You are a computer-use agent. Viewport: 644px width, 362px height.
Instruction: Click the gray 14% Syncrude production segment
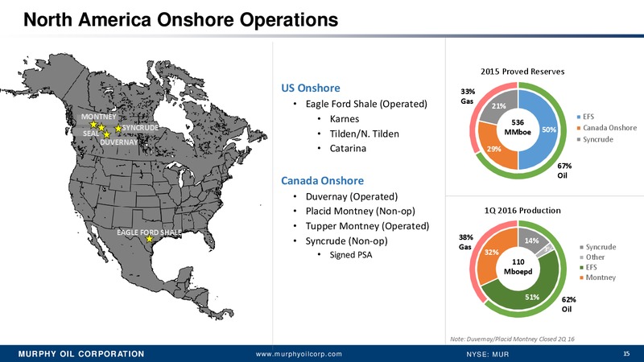click(531, 241)
